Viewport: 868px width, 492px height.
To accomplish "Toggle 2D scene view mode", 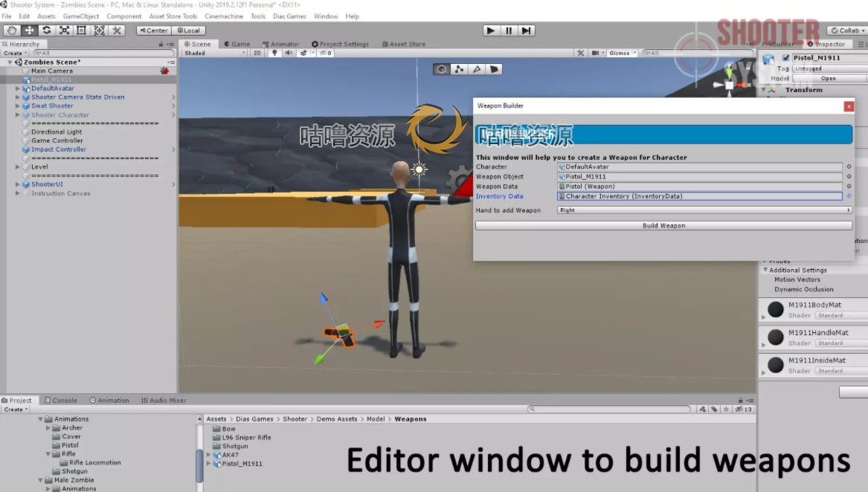I will pos(257,53).
